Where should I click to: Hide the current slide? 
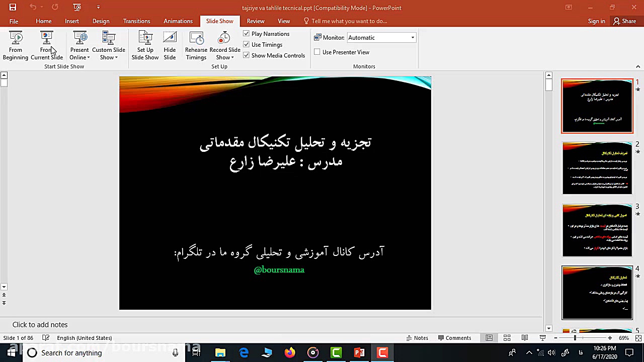[x=170, y=45]
